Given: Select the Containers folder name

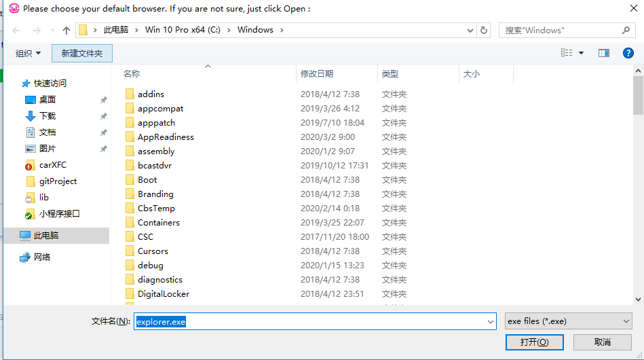Looking at the screenshot, I should [159, 223].
